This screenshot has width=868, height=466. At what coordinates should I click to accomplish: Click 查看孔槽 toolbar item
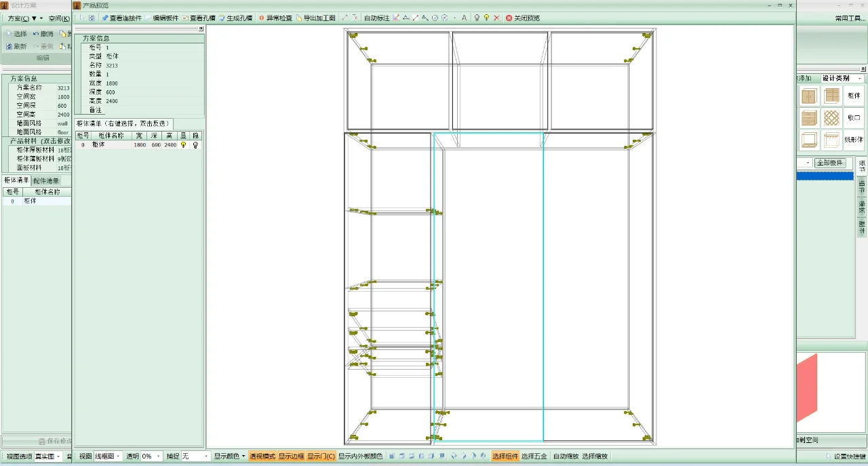pyautogui.click(x=198, y=18)
